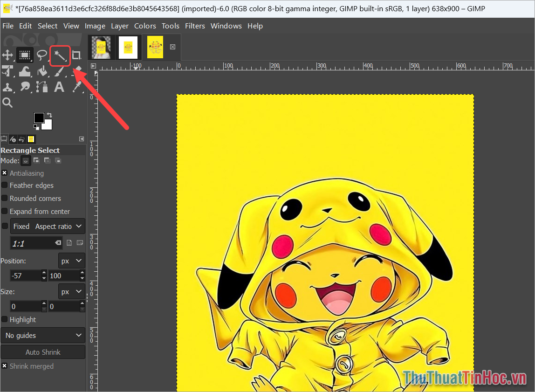Screen dimensions: 535x392
Task: Clear the 1:1 aspect ratio field
Action: 58,242
